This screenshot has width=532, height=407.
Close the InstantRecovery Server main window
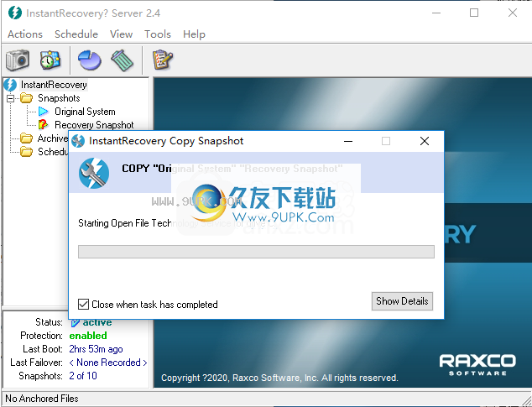[x=513, y=13]
